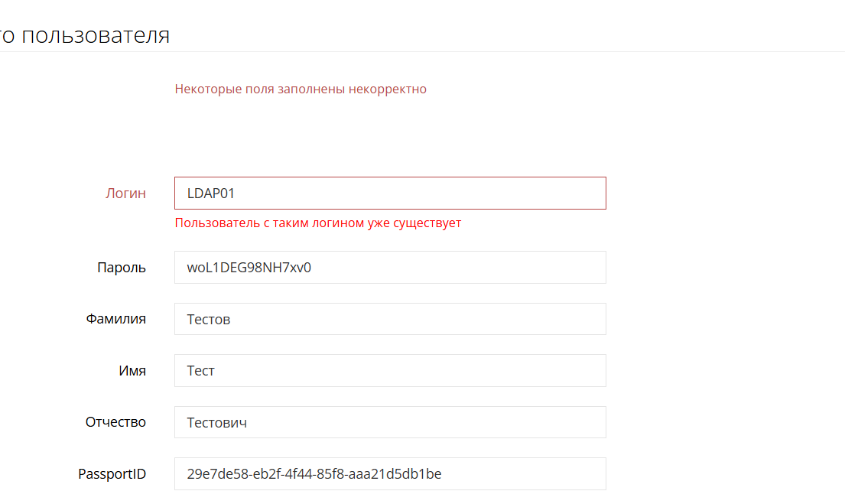Click the PassportID label

coord(112,474)
